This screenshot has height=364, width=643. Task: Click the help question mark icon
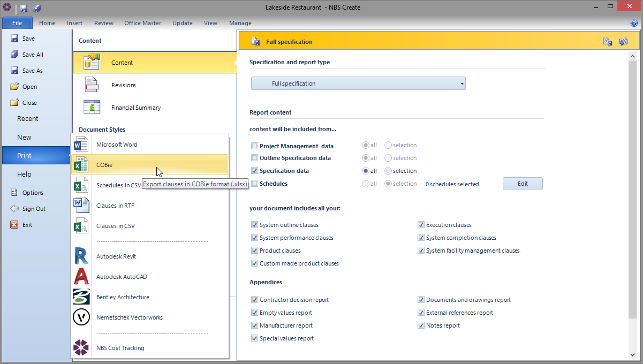pos(634,23)
